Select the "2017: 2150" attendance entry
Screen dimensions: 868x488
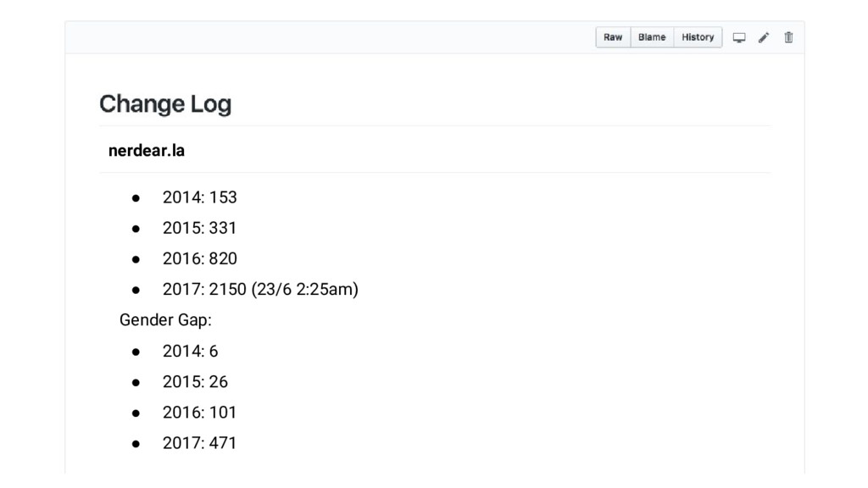click(x=204, y=289)
